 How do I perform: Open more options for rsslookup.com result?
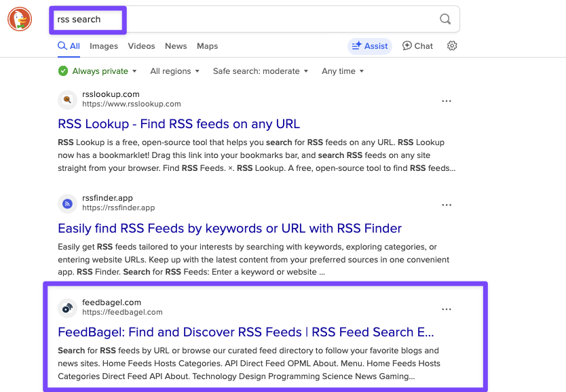tap(447, 101)
